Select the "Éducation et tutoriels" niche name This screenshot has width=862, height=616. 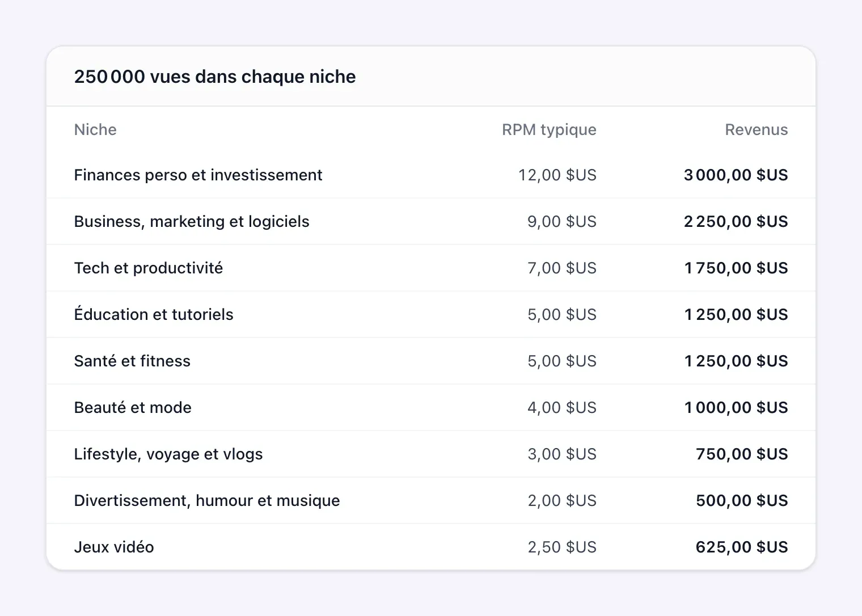point(154,314)
